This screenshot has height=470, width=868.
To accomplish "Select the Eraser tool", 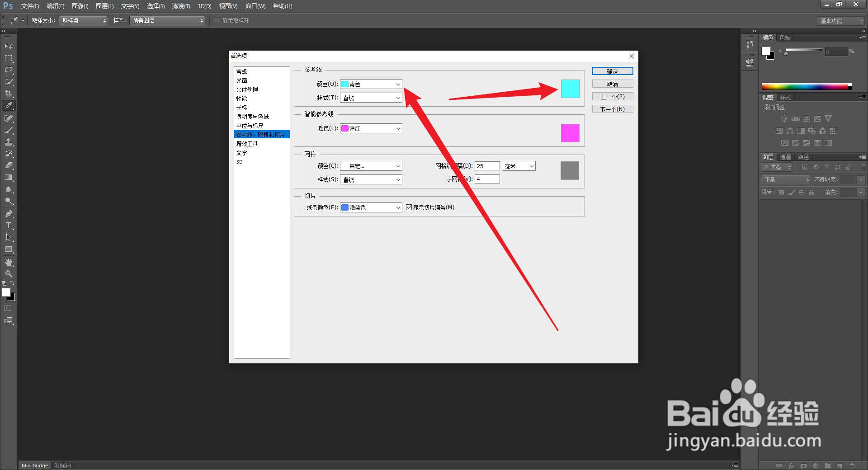I will pos(9,165).
